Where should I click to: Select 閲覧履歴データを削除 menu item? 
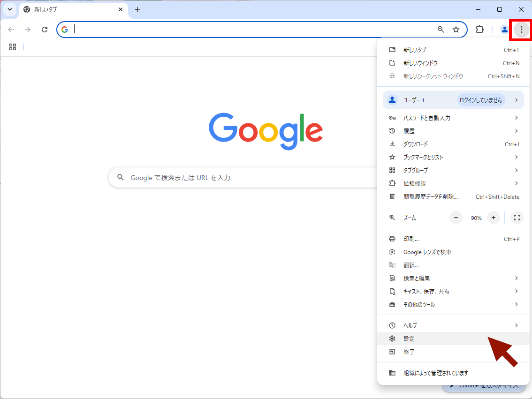click(x=454, y=196)
